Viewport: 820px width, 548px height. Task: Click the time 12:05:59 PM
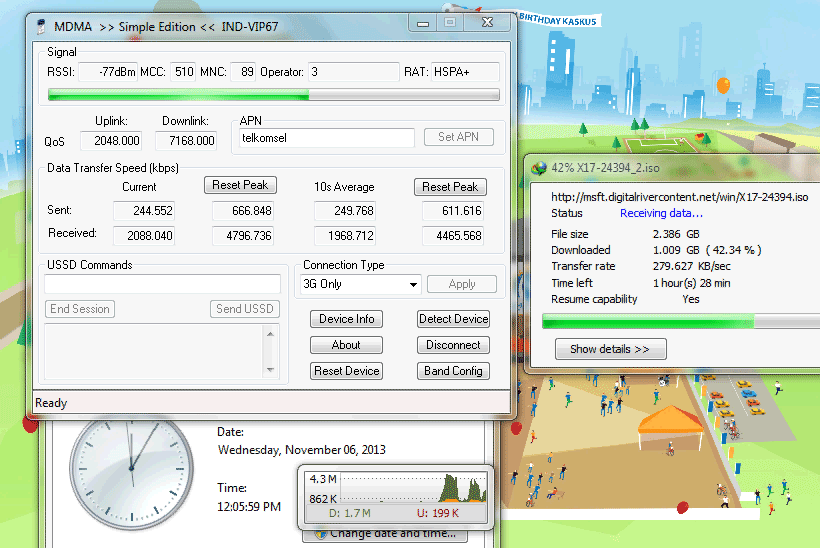pos(249,507)
